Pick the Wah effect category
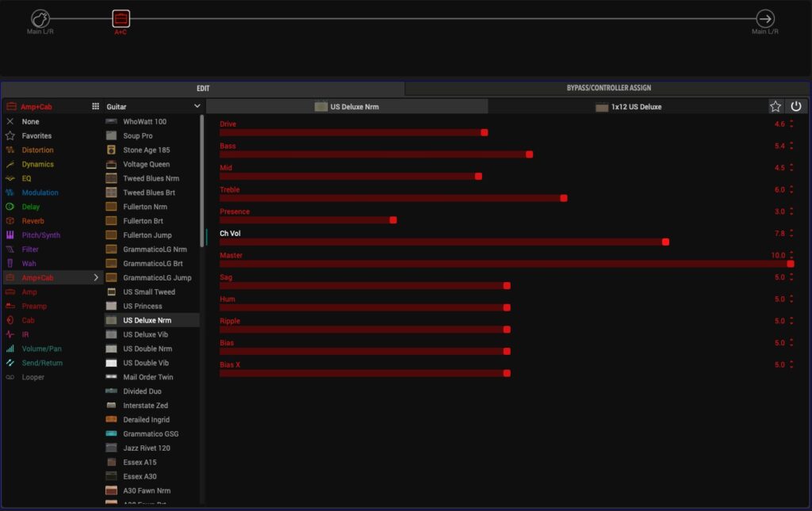 pyautogui.click(x=29, y=263)
